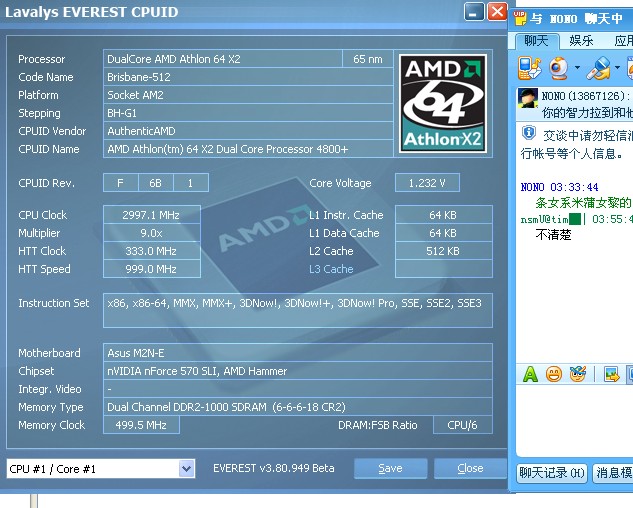This screenshot has width=633, height=508.
Task: Minimize the EVEREST CPUID window
Action: [474, 12]
